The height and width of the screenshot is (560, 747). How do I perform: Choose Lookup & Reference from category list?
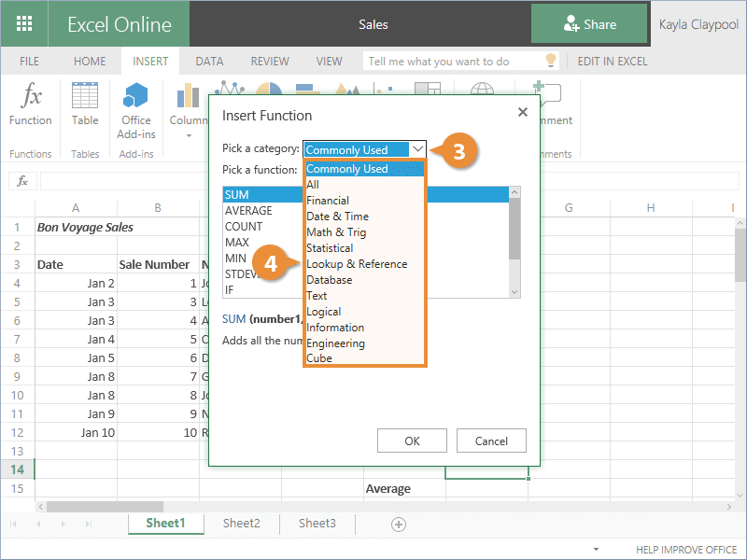pyautogui.click(x=357, y=264)
